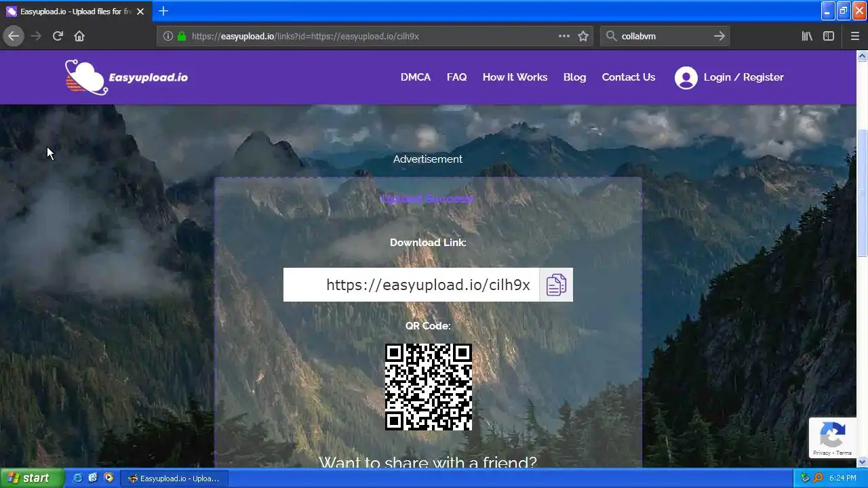Screen dimensions: 868x488
Task: Click the reCAPTCHA Terms link
Action: click(844, 453)
